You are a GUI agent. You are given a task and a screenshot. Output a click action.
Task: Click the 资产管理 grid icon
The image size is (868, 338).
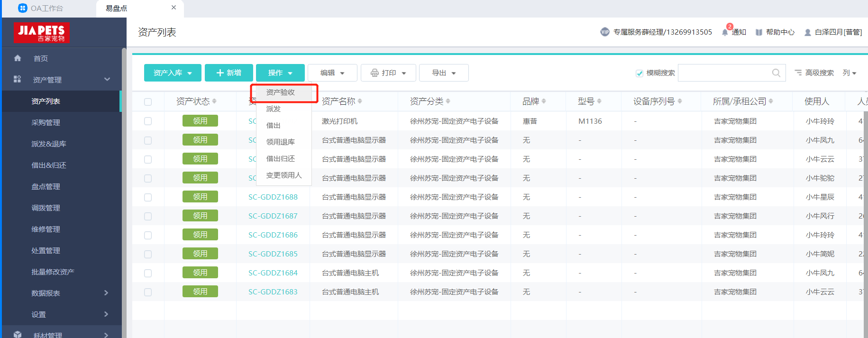[x=18, y=79]
